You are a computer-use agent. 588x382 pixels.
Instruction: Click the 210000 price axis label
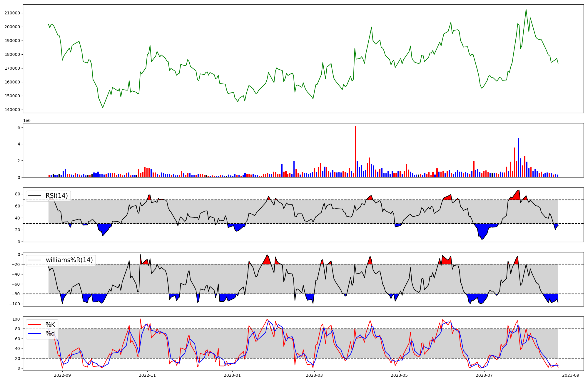click(12, 13)
